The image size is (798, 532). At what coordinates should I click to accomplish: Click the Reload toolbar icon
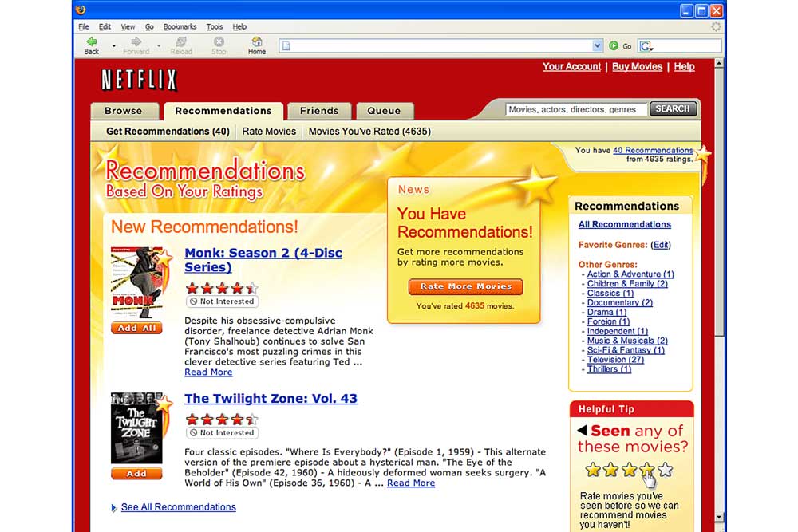(x=181, y=41)
